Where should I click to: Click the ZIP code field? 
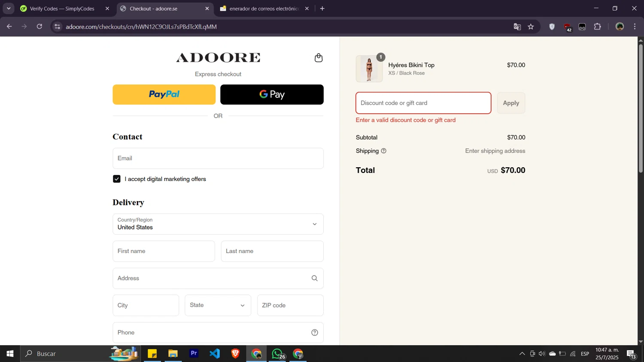(x=290, y=305)
